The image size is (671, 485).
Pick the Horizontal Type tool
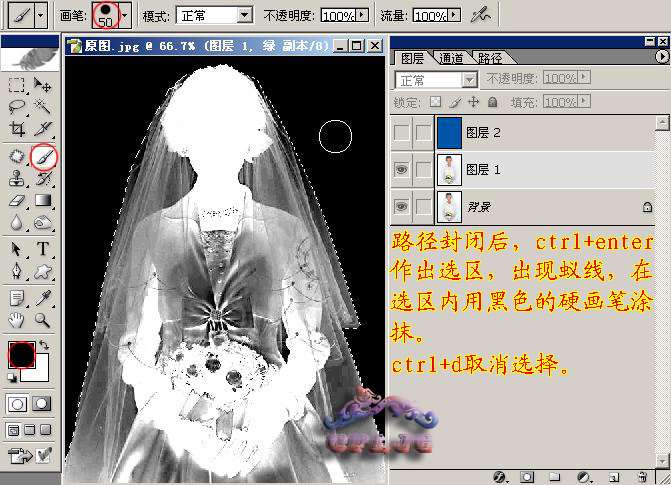point(43,249)
